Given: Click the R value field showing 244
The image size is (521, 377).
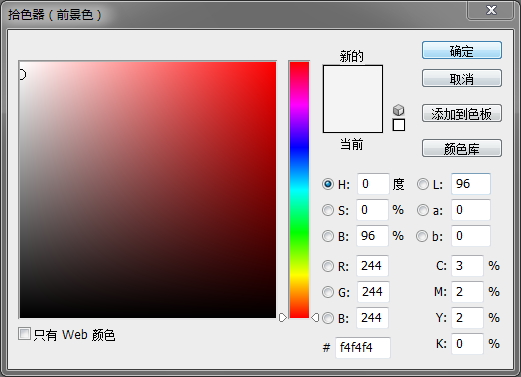Looking at the screenshot, I should coord(372,266).
